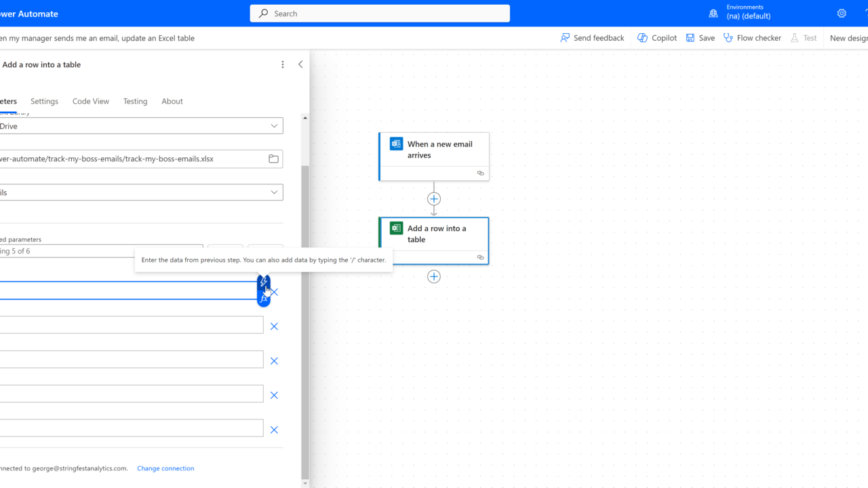Open the three-dot menu for the action

(283, 64)
